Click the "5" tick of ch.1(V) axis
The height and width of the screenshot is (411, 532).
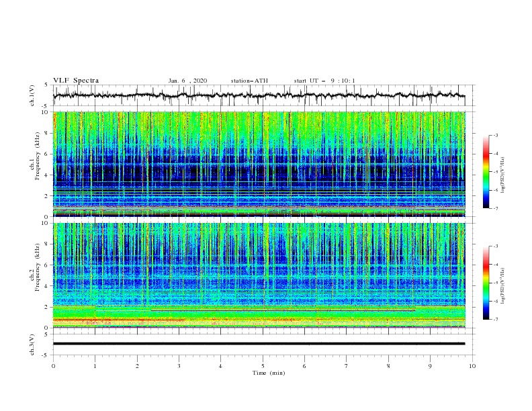(x=47, y=85)
